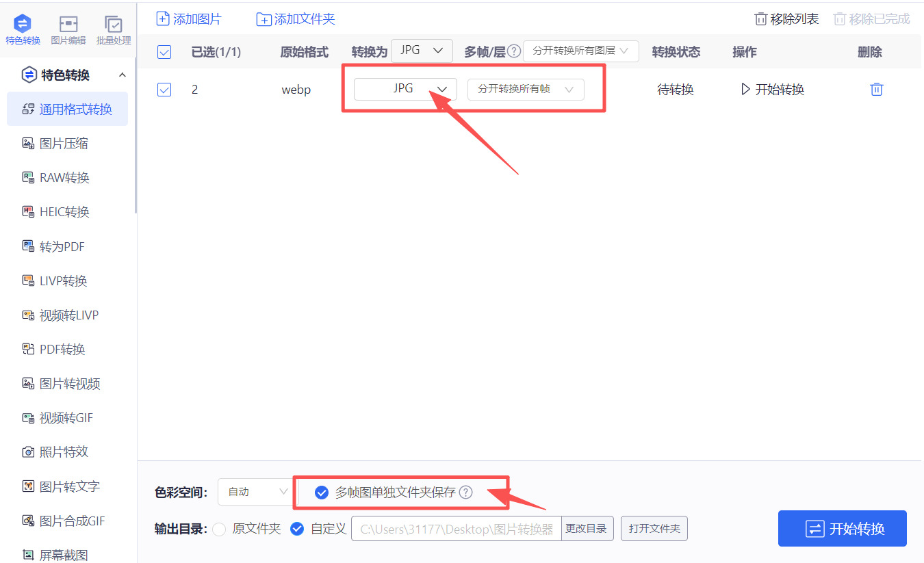Open the header 转换为 JPG dropdown
Screen dimensions: 924x563
(x=422, y=51)
